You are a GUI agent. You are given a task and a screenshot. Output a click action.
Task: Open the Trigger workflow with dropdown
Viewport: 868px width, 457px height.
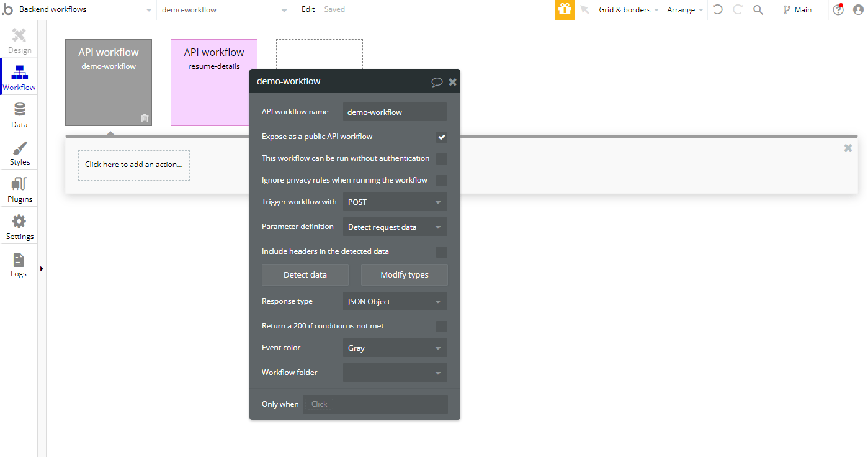coord(395,202)
